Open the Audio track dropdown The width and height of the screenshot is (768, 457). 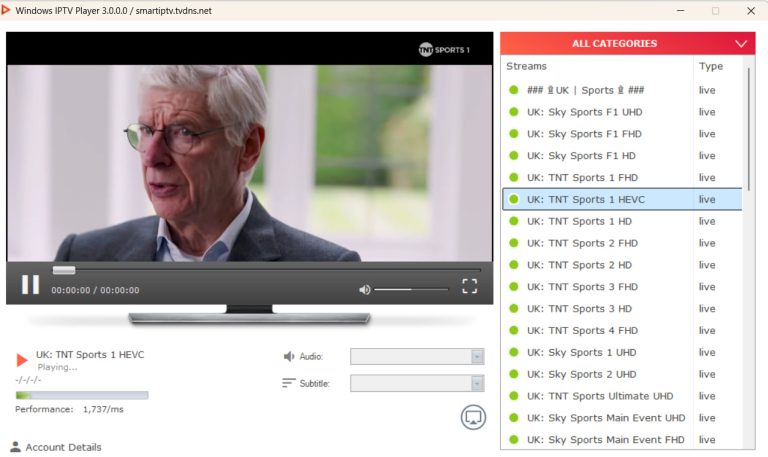click(x=417, y=357)
